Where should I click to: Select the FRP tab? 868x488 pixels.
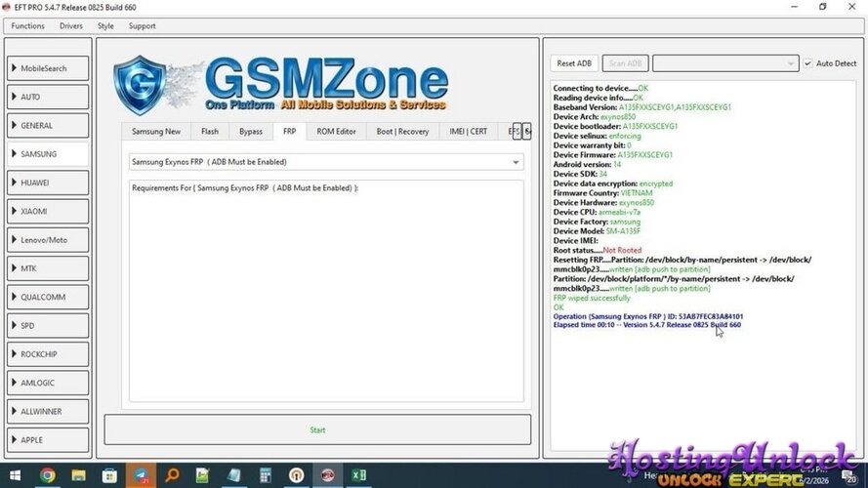pos(290,132)
